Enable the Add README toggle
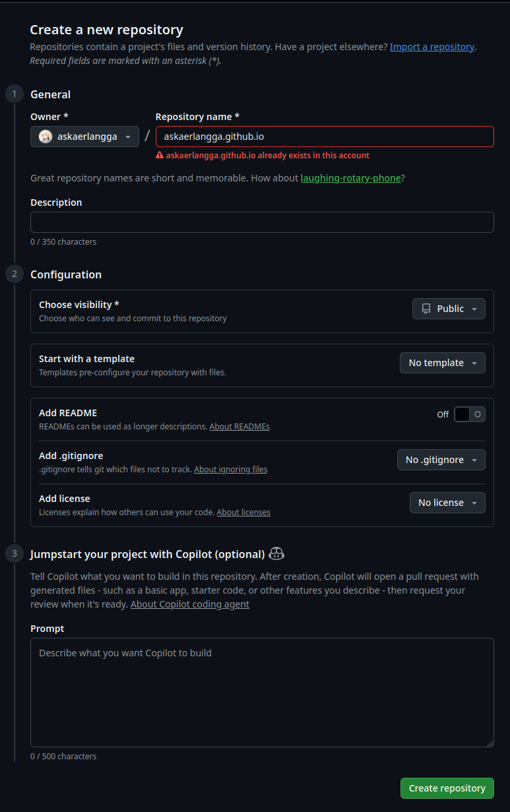Viewport: 510px width, 812px height. click(x=469, y=414)
